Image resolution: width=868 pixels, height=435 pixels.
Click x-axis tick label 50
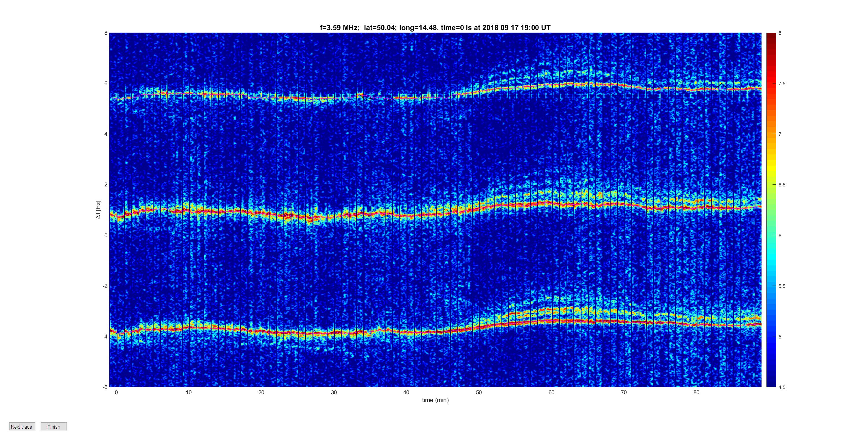(479, 393)
